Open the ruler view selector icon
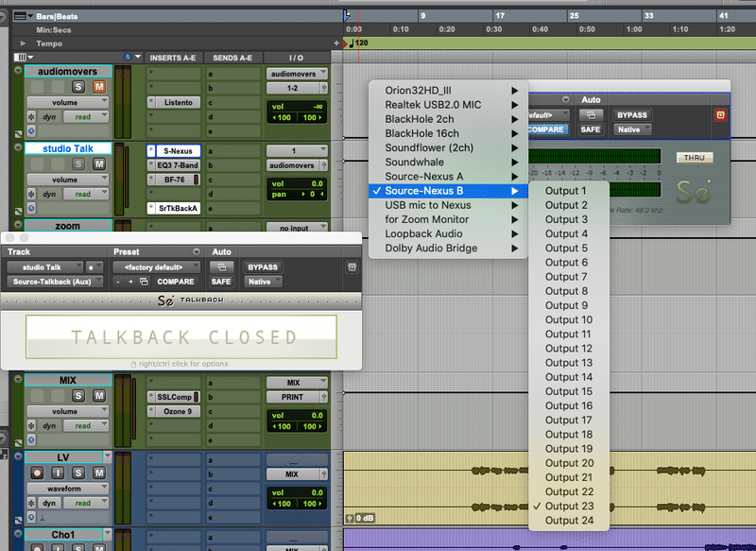756x551 pixels. tap(23, 16)
